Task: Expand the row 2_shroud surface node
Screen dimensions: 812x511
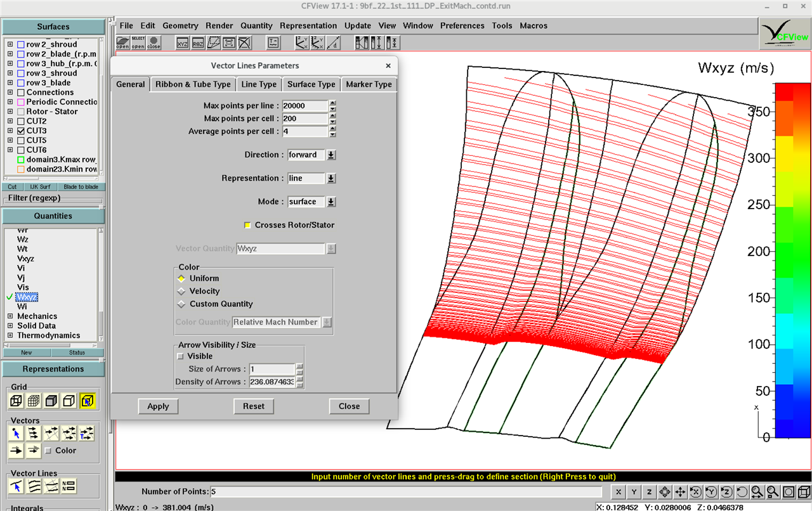Action: tap(10, 45)
